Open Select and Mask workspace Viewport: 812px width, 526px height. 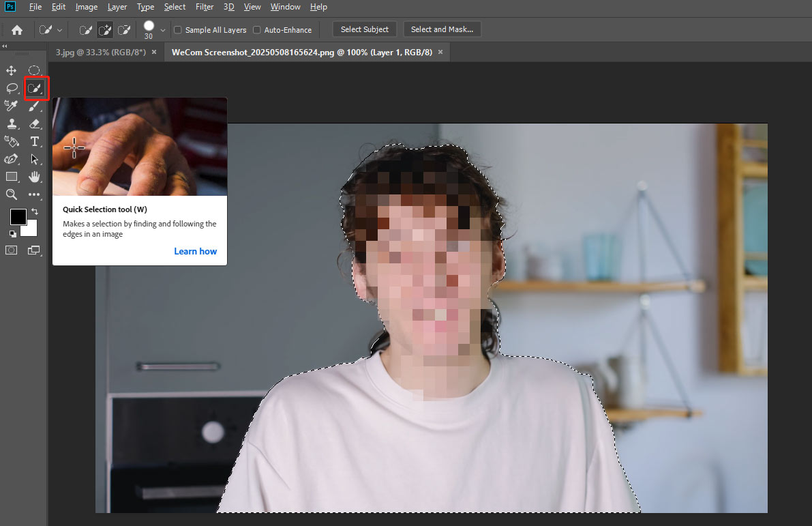[x=442, y=29]
